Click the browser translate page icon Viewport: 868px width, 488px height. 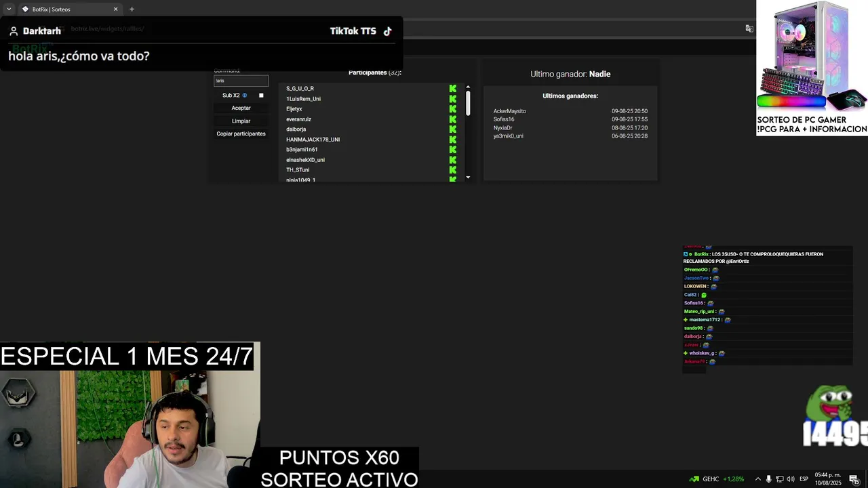(x=749, y=28)
